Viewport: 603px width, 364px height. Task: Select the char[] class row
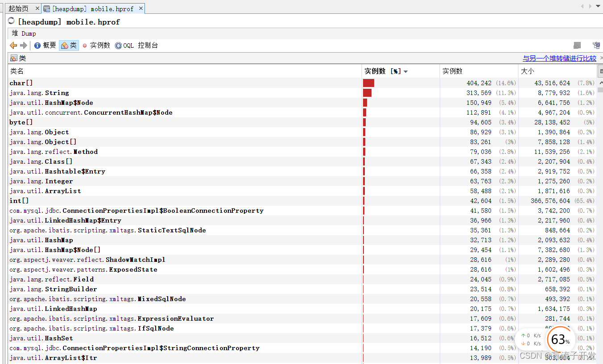coord(302,83)
